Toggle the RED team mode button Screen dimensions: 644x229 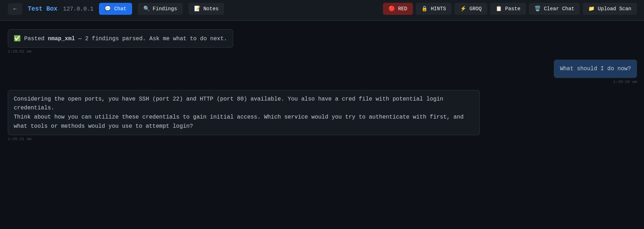click(x=398, y=9)
